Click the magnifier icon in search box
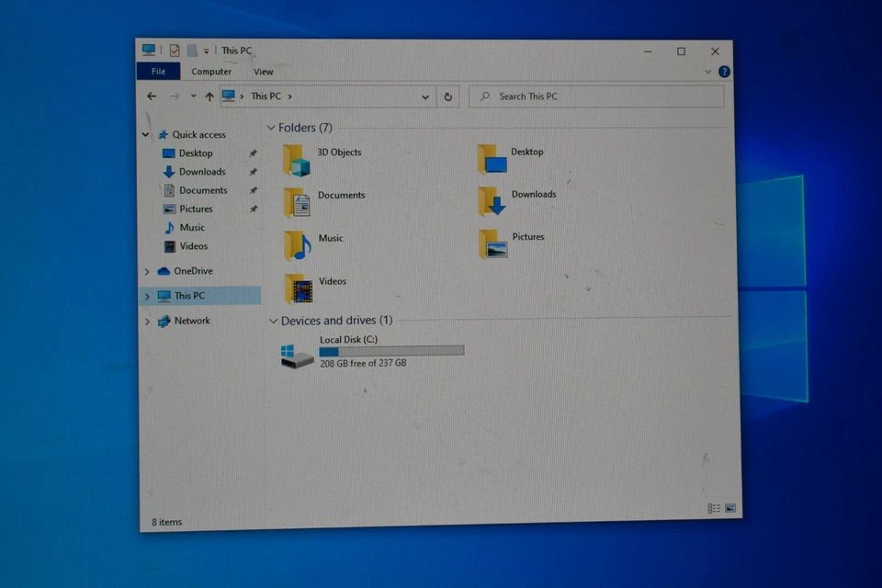 (x=484, y=96)
